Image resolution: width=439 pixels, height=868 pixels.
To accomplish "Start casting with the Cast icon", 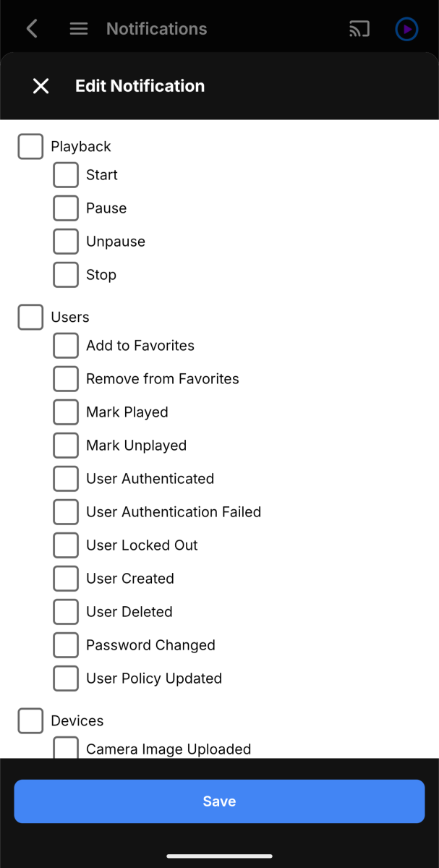I will tap(359, 28).
